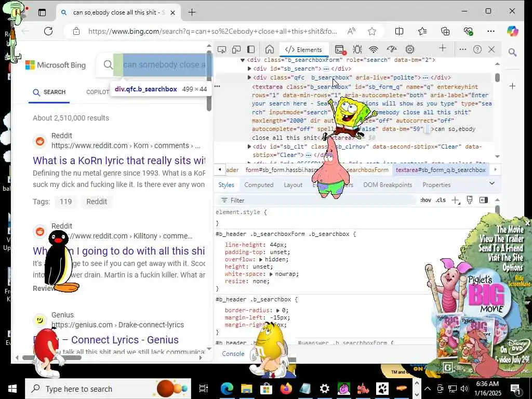Screen dimensions: 532x399
Task: Select the Bing SEARCH tab
Action: point(49,92)
